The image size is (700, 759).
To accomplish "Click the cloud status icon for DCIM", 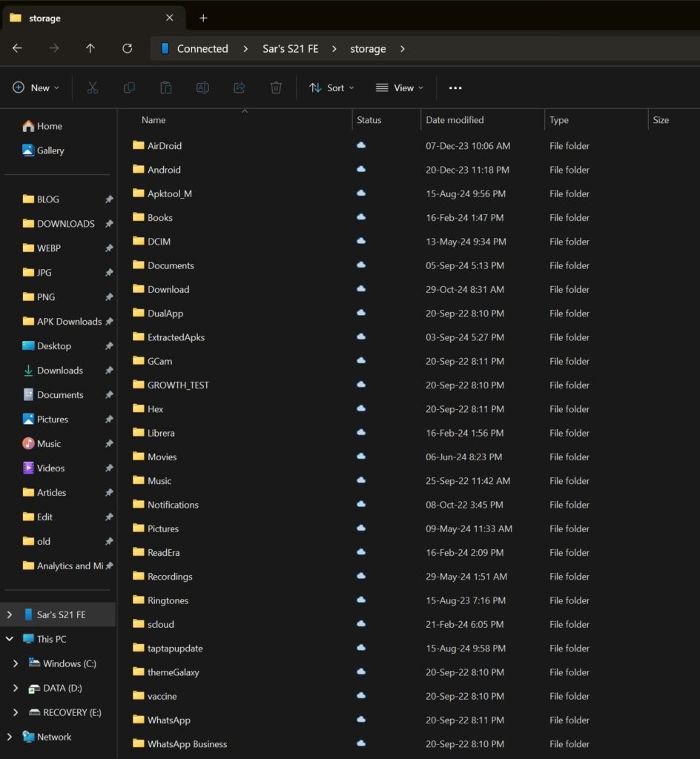I will (361, 241).
